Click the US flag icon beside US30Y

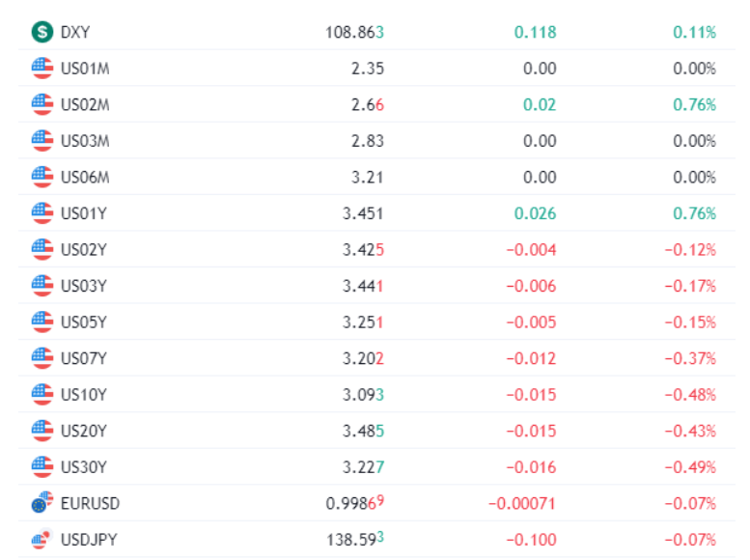(x=42, y=467)
